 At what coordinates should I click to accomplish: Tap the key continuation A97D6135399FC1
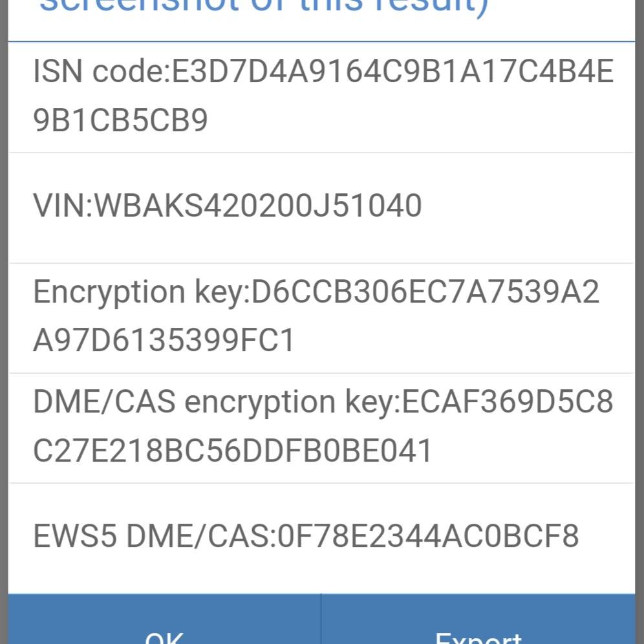point(164,341)
